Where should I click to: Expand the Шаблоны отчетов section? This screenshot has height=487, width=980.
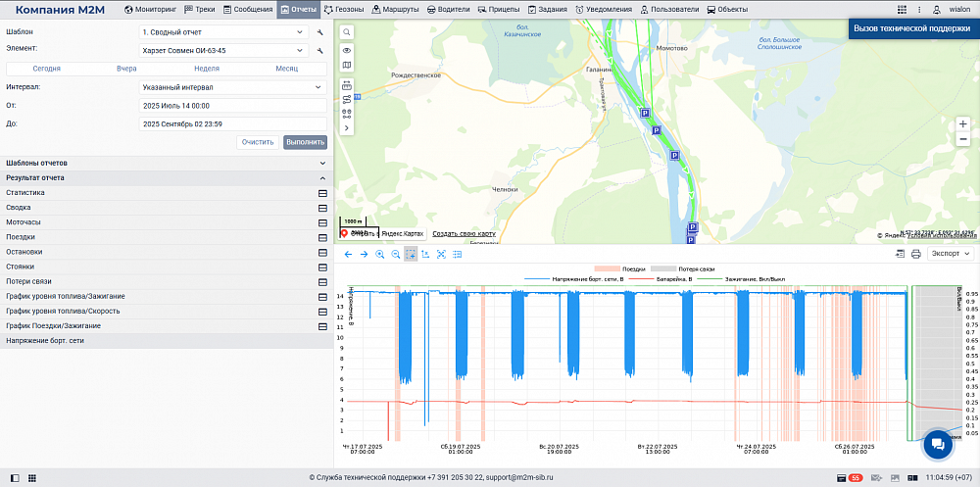[167, 164]
